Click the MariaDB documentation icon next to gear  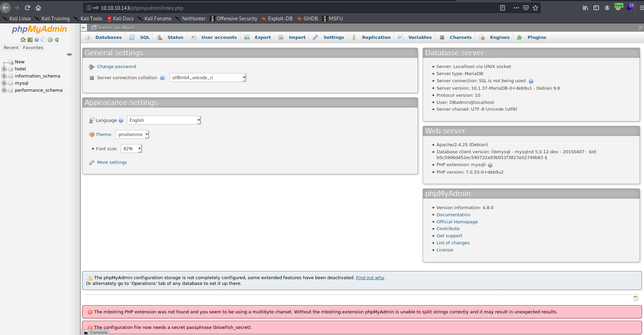[x=43, y=40]
